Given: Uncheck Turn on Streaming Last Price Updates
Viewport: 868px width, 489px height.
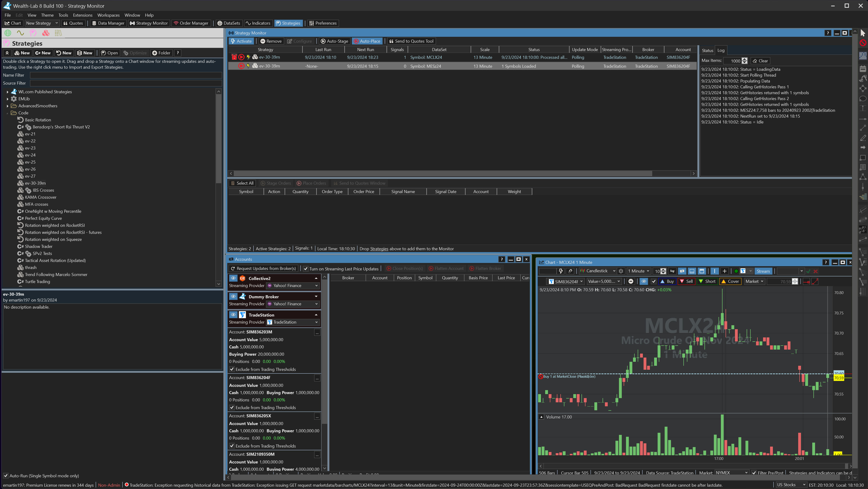Looking at the screenshot, I should click(306, 269).
